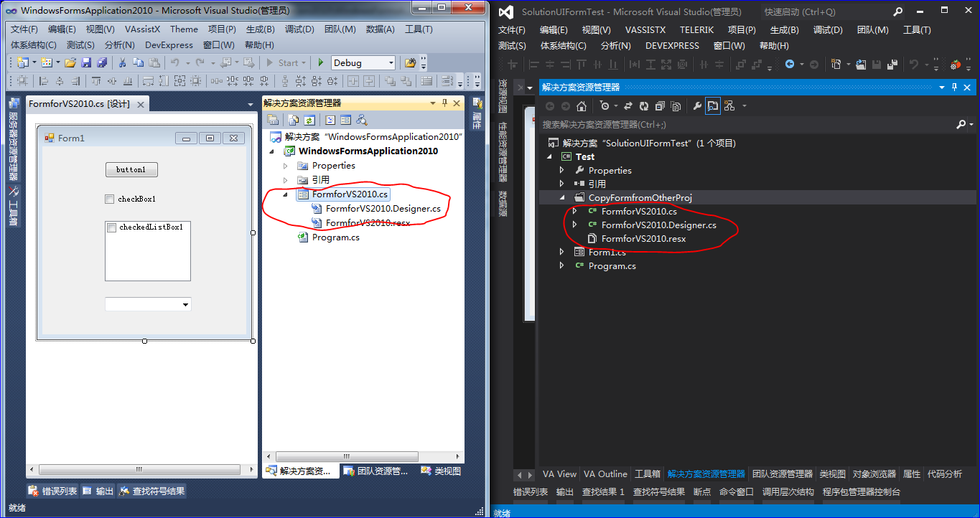Viewport: 980px width, 518px height.
Task: Click blue Navigate Backward arrow in dark Visual Studio
Action: tap(790, 64)
